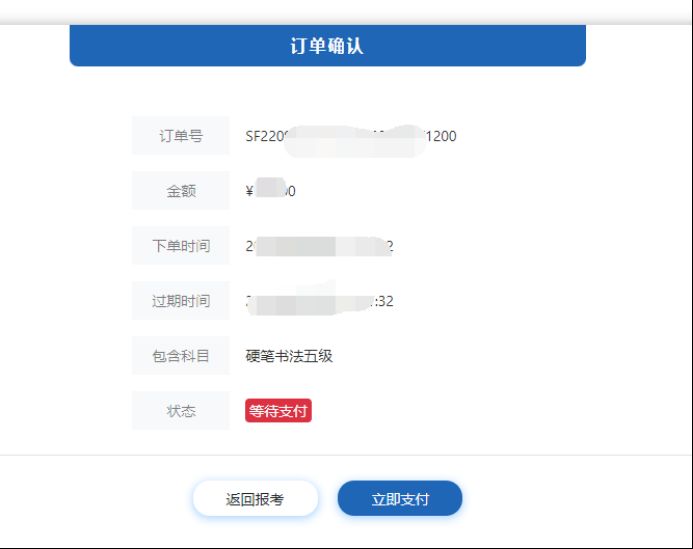Click the trailing zero of the amount
This screenshot has height=549, width=693.
pos(292,191)
